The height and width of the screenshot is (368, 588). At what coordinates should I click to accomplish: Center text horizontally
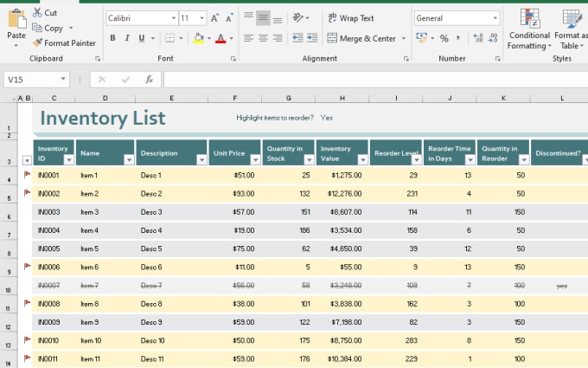tap(263, 38)
